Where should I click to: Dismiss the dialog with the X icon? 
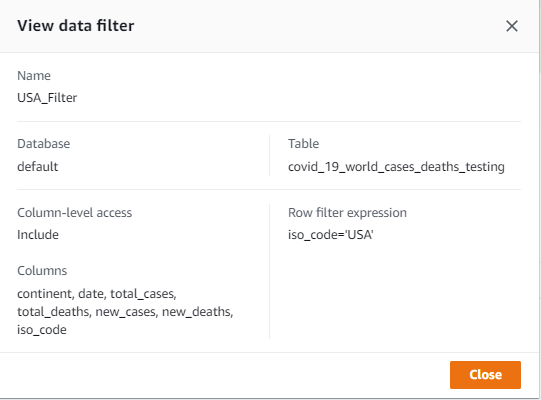click(x=512, y=26)
